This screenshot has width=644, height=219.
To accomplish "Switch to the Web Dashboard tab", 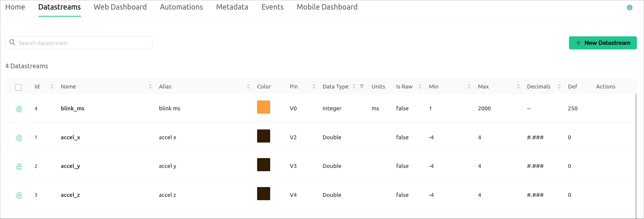I will [120, 7].
